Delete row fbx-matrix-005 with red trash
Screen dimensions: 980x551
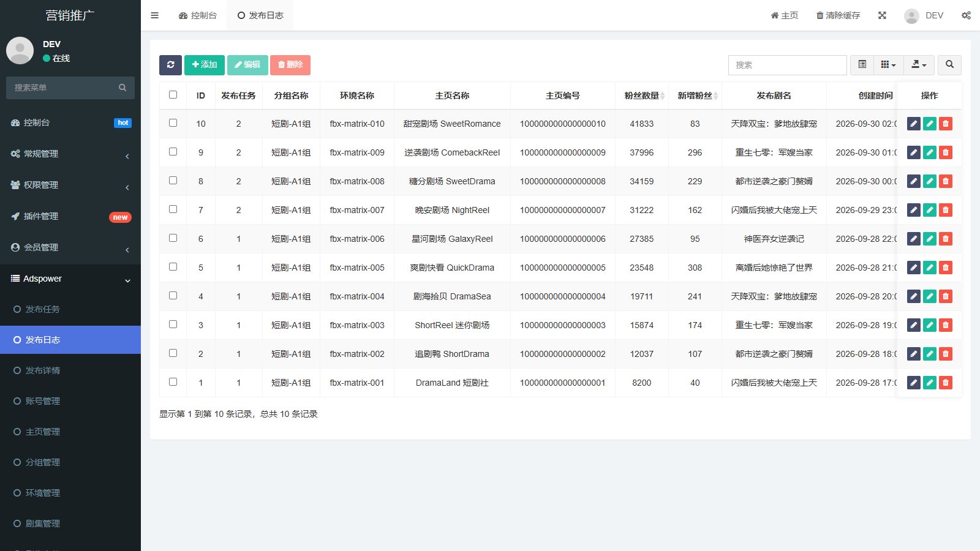coord(946,268)
